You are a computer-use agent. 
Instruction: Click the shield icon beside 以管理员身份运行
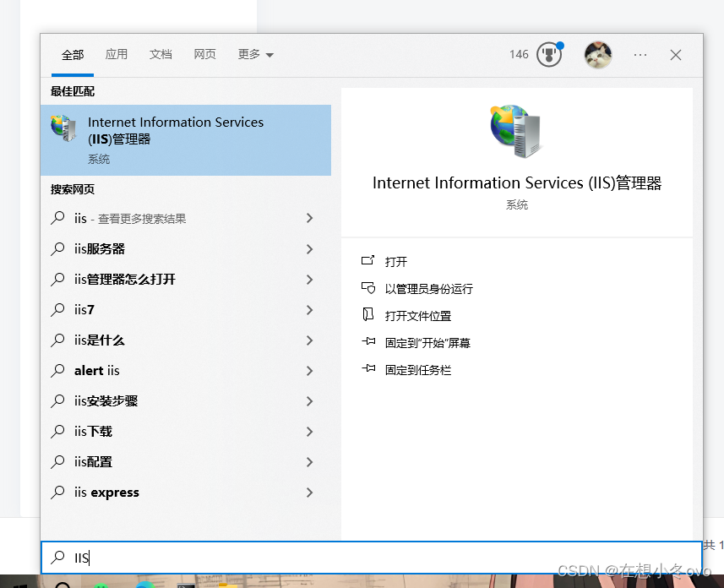[368, 288]
